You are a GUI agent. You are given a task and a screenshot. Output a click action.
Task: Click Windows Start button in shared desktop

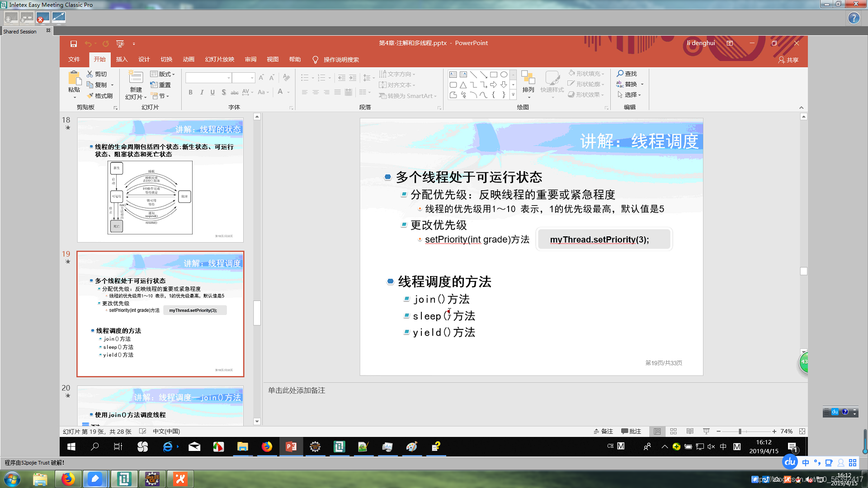(x=71, y=446)
